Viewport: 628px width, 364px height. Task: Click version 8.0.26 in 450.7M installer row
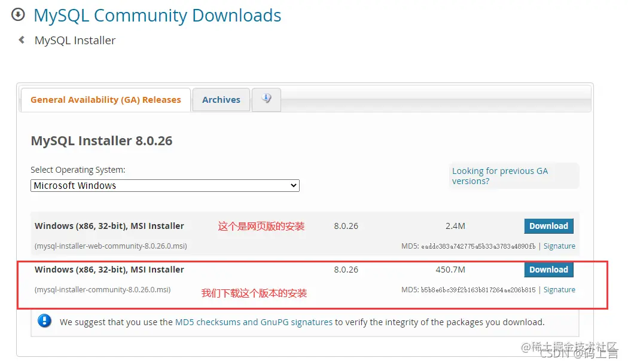(x=346, y=270)
